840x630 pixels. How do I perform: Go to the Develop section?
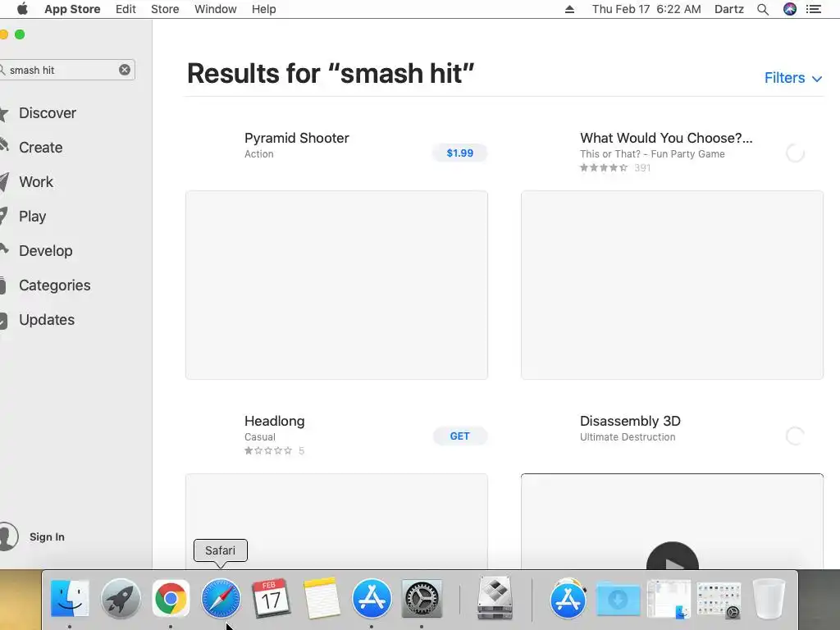point(46,251)
